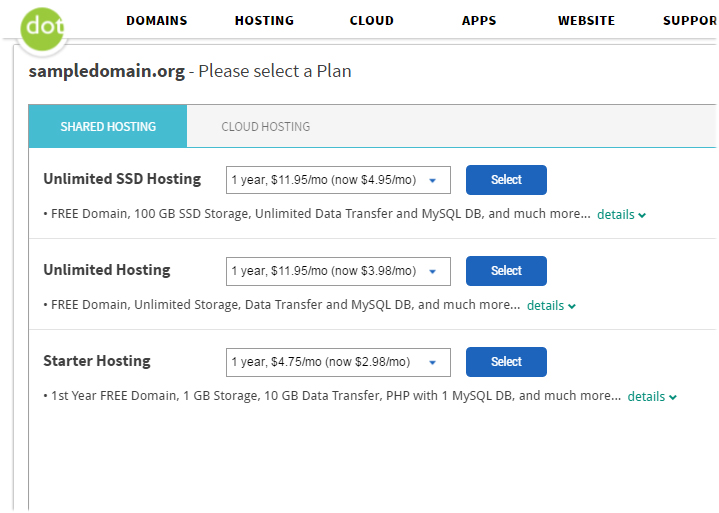Open the SUPPORT menu
This screenshot has width=719, height=513.
pos(691,21)
